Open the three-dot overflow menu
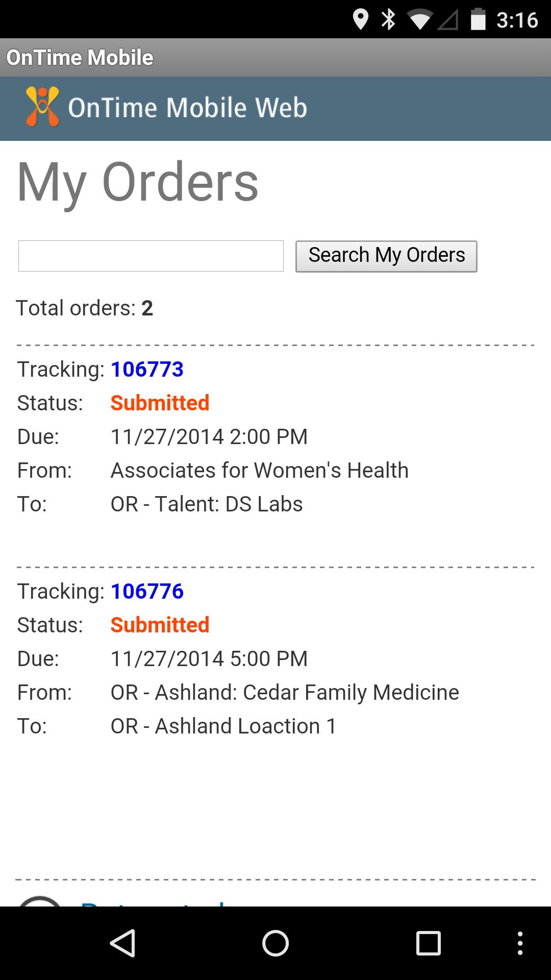This screenshot has height=980, width=551. 520,943
